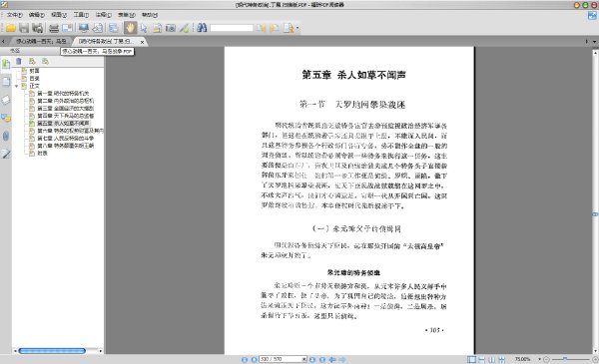Click the Print icon
The width and height of the screenshot is (599, 364).
54,28
